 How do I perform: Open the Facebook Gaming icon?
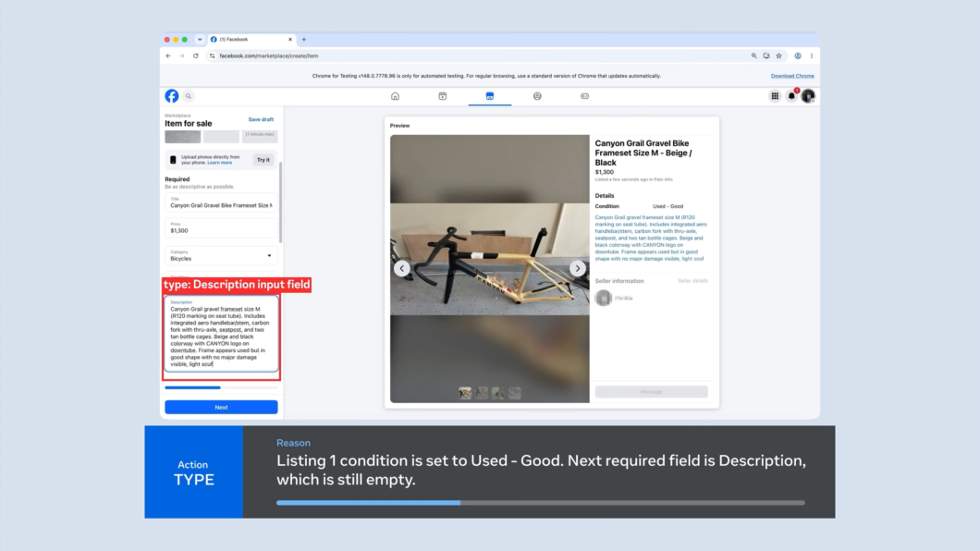pos(584,96)
